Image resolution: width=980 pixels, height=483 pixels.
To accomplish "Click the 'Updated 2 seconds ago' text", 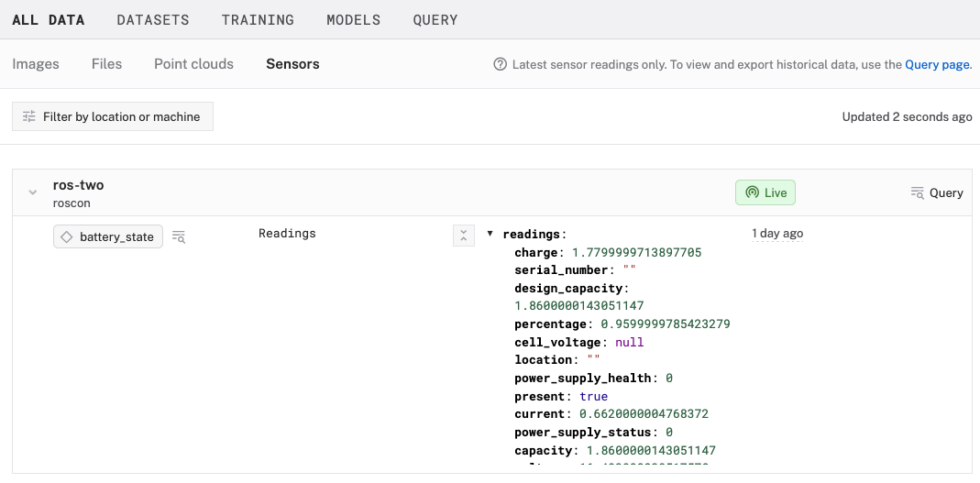I will point(907,116).
